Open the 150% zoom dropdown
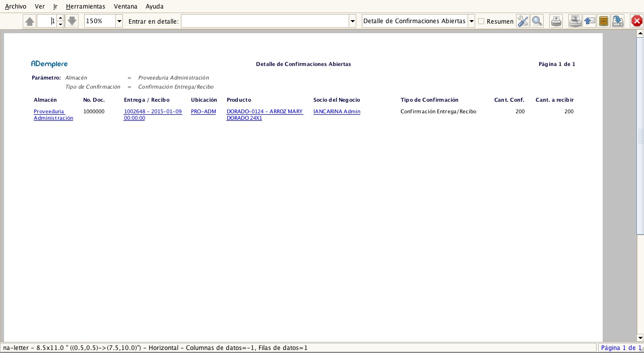Screen dimensions: 644x353 pos(119,21)
